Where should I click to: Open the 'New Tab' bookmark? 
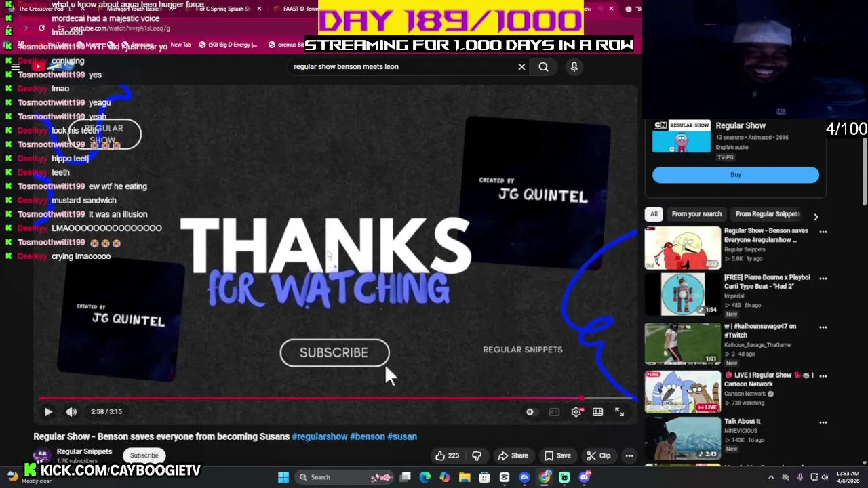180,45
